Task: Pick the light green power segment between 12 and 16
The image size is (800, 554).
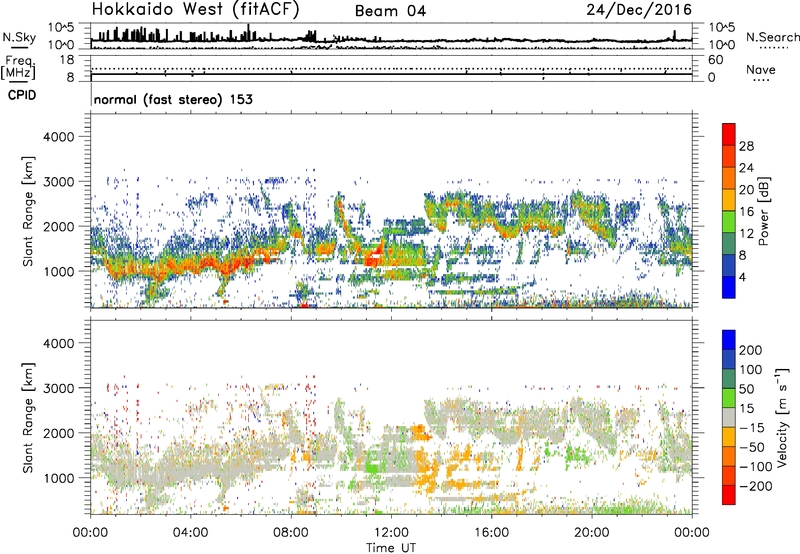Action: (x=729, y=222)
